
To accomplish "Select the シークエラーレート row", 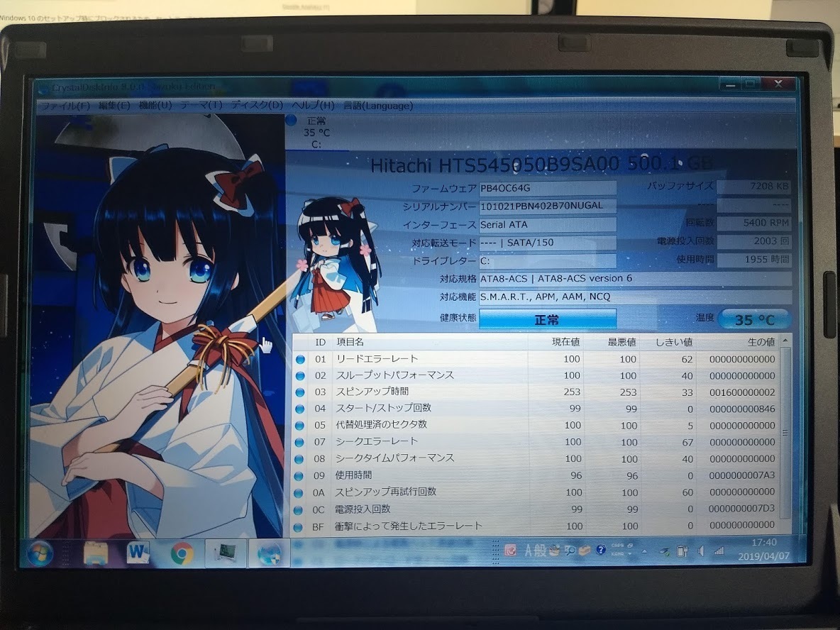I will coord(536,442).
